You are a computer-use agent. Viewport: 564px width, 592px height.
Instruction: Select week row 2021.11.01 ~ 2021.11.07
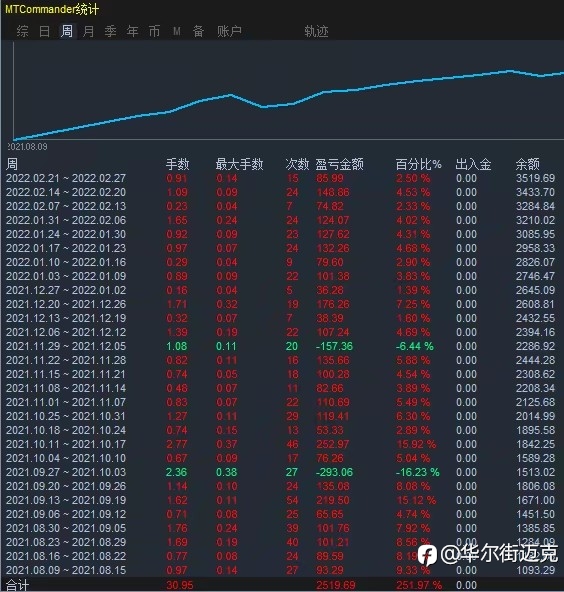point(281,402)
